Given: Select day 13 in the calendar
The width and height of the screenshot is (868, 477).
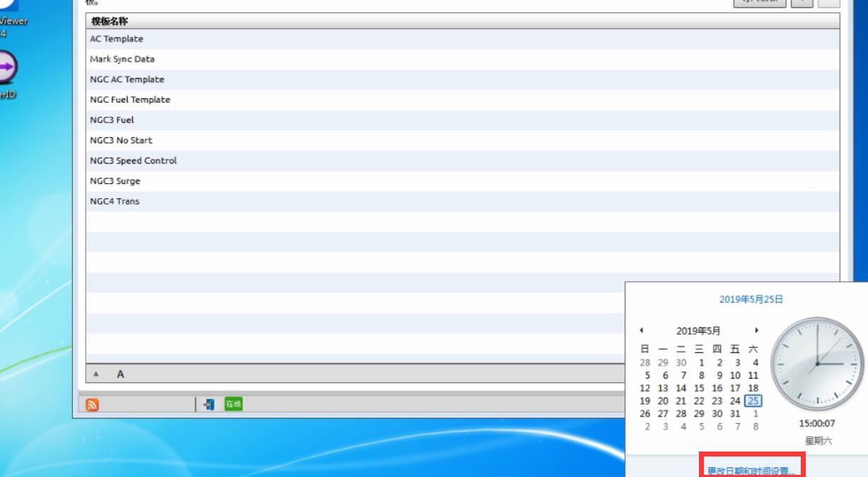Looking at the screenshot, I should pyautogui.click(x=663, y=388).
